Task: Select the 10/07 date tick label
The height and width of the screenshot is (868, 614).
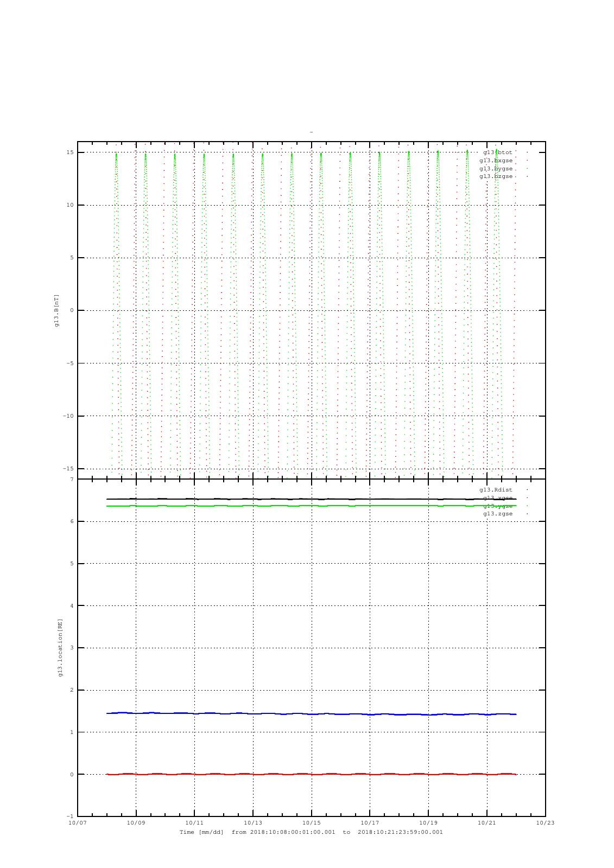Action: tap(78, 822)
